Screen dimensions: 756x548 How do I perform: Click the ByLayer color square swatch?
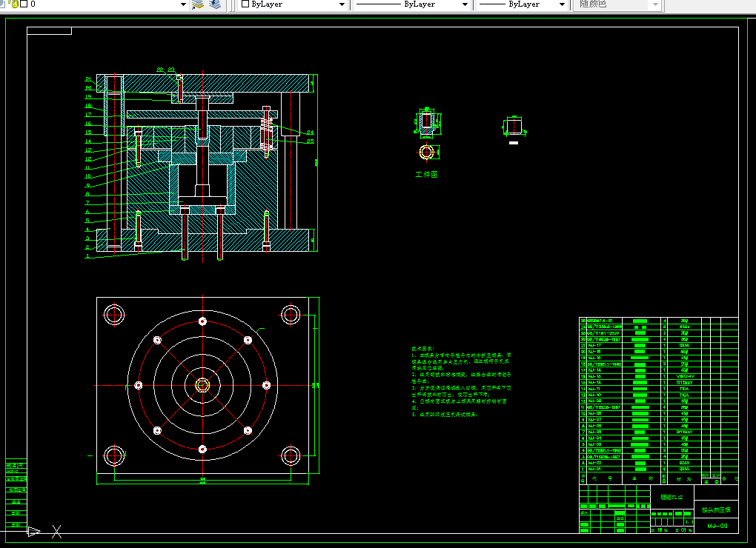pos(245,4)
